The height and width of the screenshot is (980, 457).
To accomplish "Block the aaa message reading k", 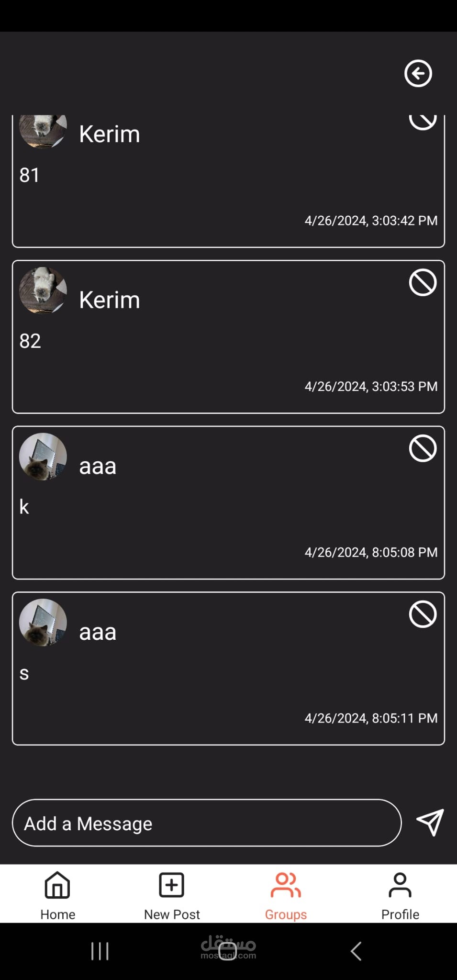I will coord(423,449).
